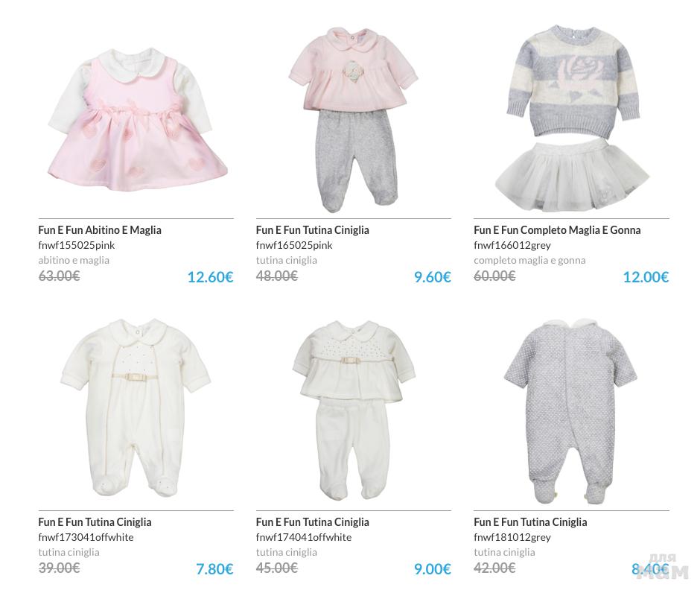Click the 12.60€ sale price
The height and width of the screenshot is (590, 700).
(210, 277)
